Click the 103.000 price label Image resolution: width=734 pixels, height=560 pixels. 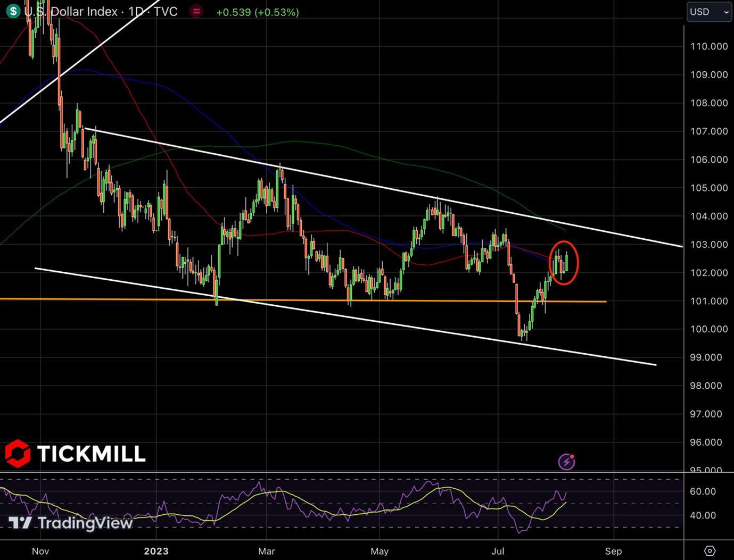(709, 245)
